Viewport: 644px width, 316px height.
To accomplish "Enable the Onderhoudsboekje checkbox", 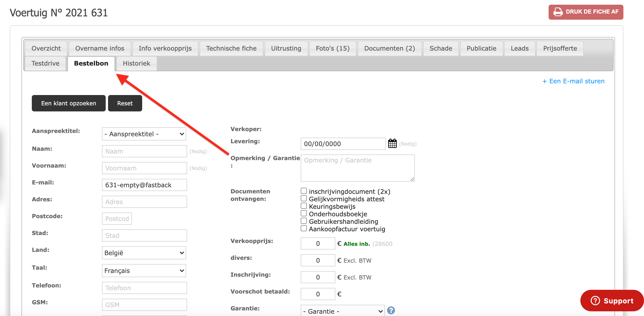I will click(304, 213).
